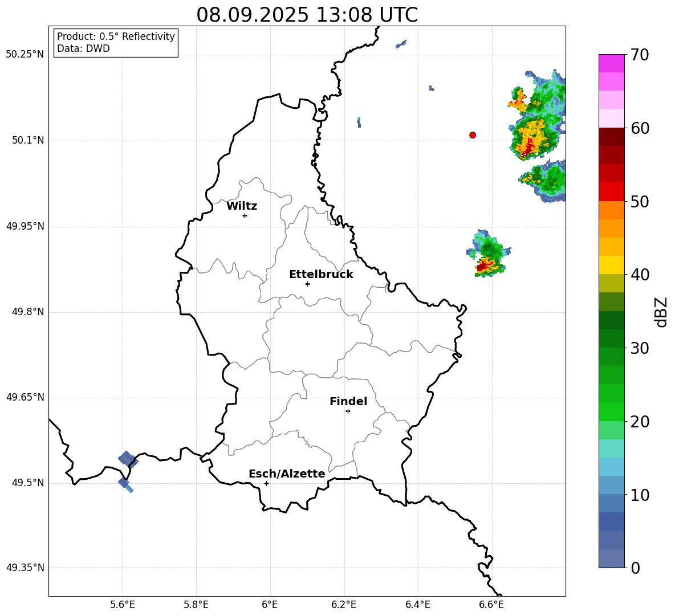Viewport: 675px width, 616px height.
Task: Click the Findel station cross marker
Action: coord(348,411)
